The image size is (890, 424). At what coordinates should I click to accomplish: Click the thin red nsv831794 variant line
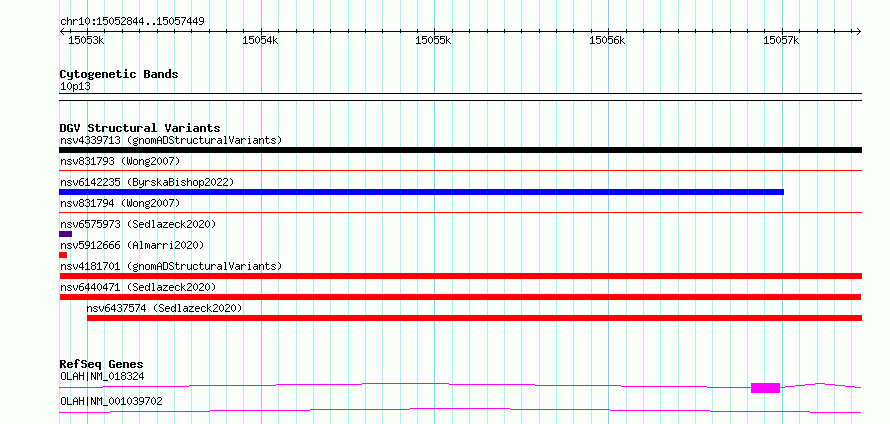point(460,212)
